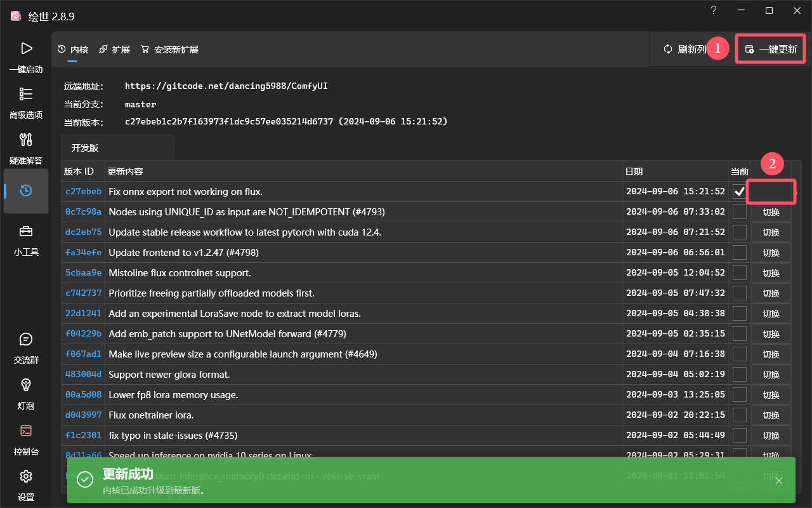The width and height of the screenshot is (812, 508).
Task: Click the help question mark icon
Action: pyautogui.click(x=714, y=10)
